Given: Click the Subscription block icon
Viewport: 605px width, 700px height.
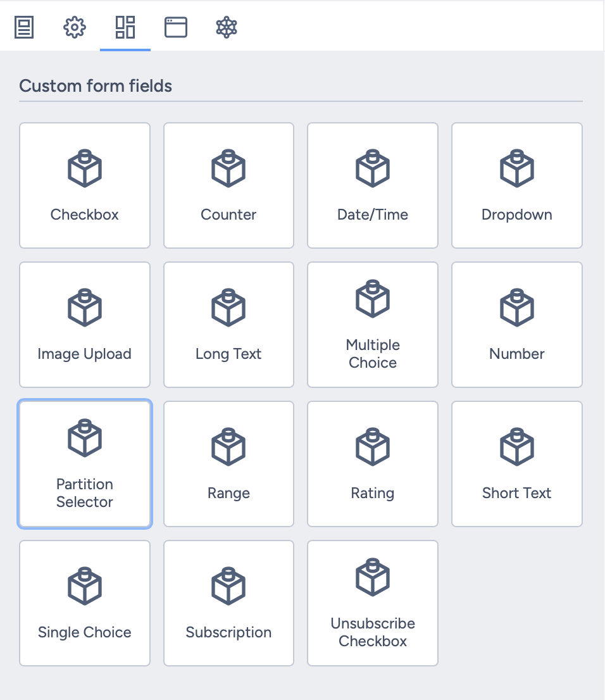Looking at the screenshot, I should click(x=228, y=586).
